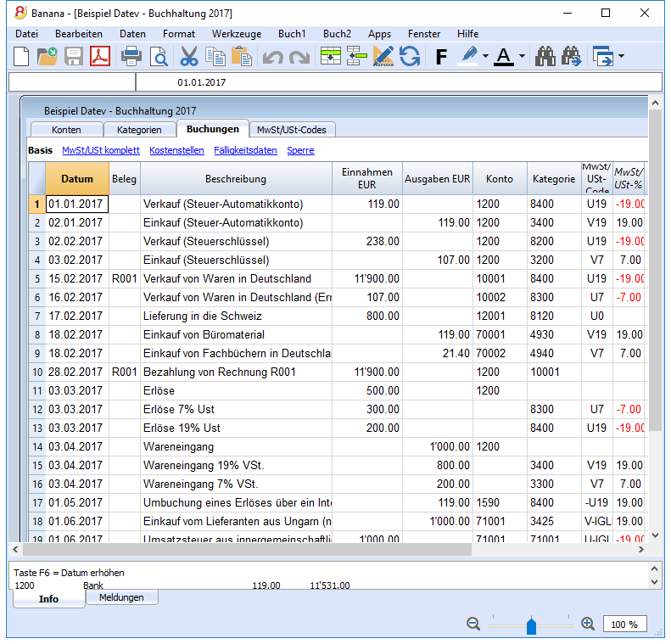671x644 pixels.
Task: Click the 100 % zoom field
Action: [x=624, y=624]
